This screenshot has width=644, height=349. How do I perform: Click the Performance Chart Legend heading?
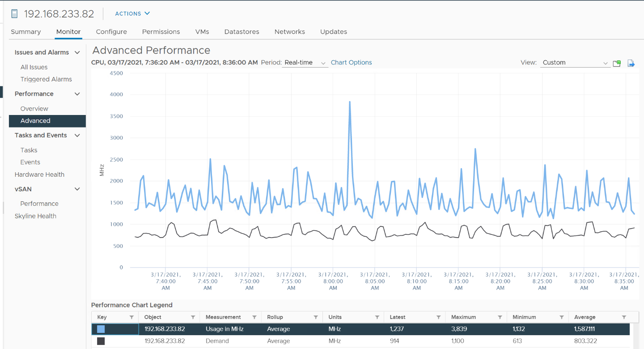click(132, 305)
